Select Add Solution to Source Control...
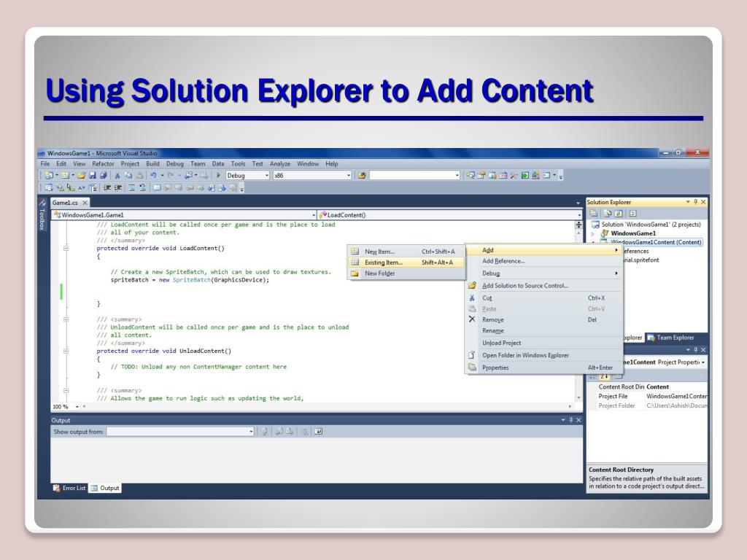 tap(544, 286)
